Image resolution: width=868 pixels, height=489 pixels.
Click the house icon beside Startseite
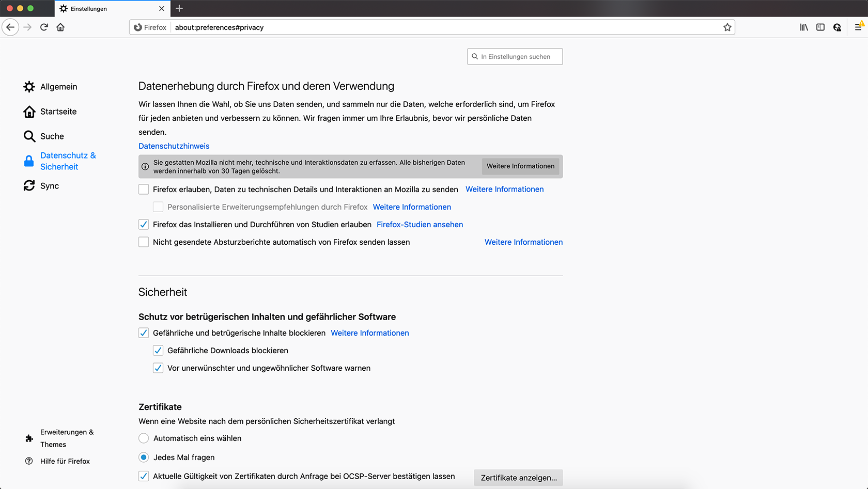[29, 112]
